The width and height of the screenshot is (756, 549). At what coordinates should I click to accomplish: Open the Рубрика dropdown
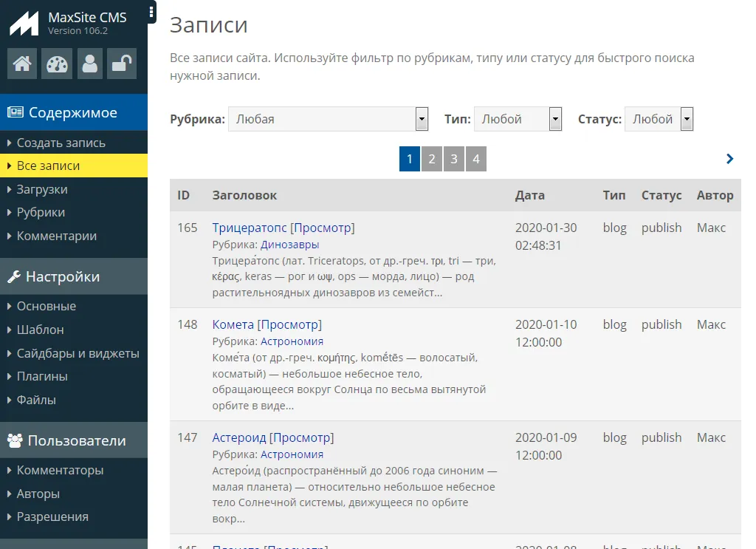[x=328, y=119]
